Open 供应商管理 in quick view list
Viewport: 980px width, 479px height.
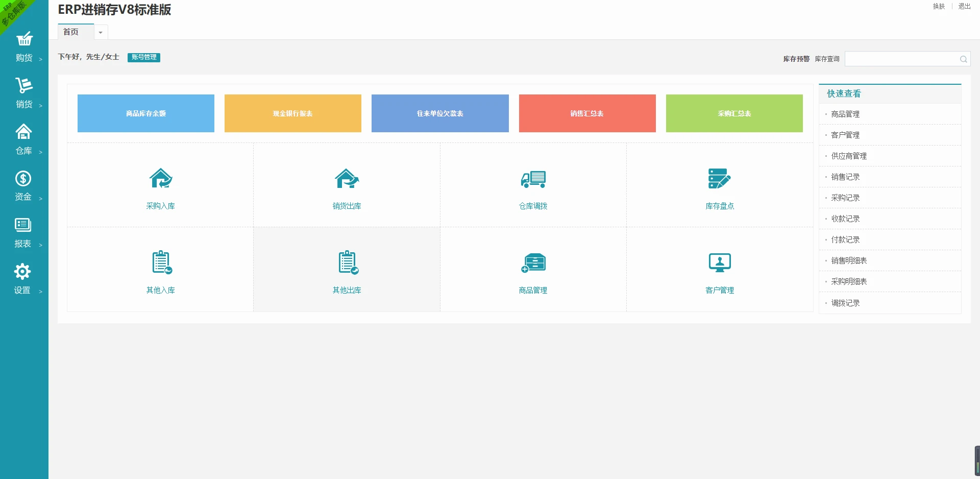pyautogui.click(x=849, y=156)
